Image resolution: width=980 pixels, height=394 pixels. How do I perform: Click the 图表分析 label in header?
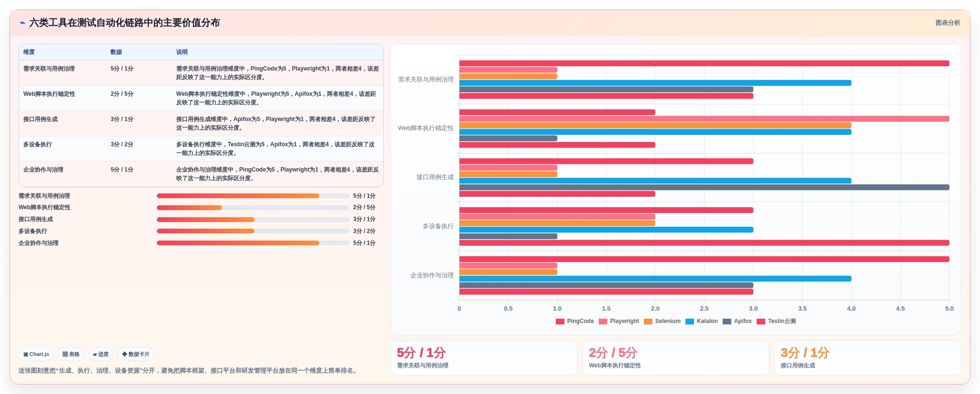[948, 23]
